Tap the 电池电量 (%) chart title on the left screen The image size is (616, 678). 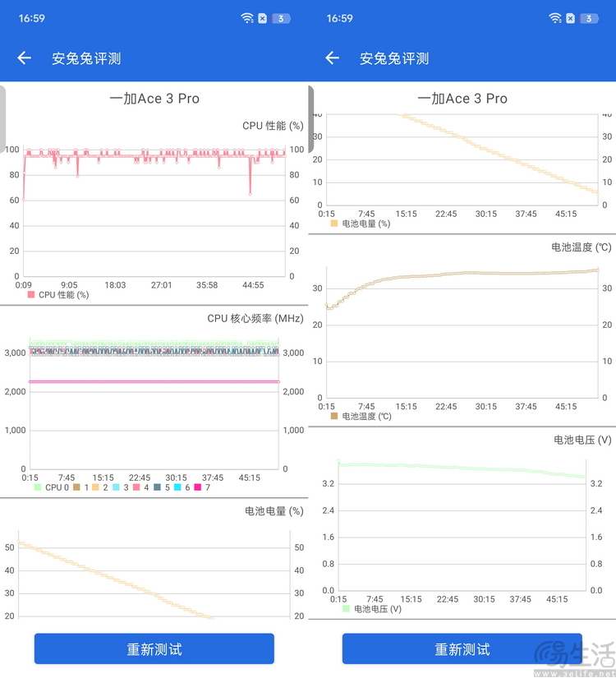pos(274,511)
